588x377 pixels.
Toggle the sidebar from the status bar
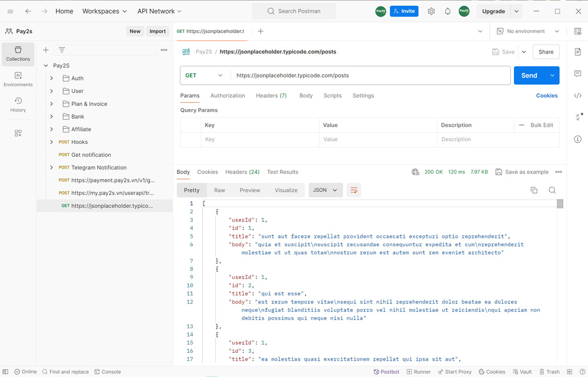(6, 372)
